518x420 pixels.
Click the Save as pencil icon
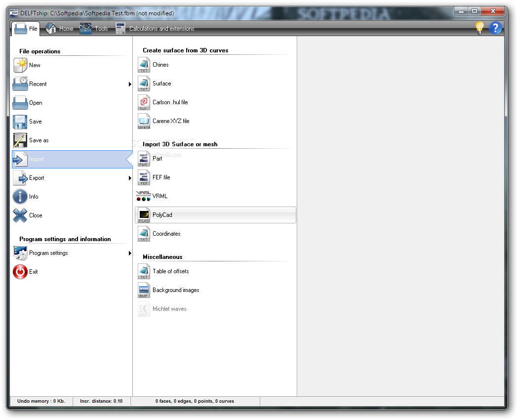click(20, 140)
